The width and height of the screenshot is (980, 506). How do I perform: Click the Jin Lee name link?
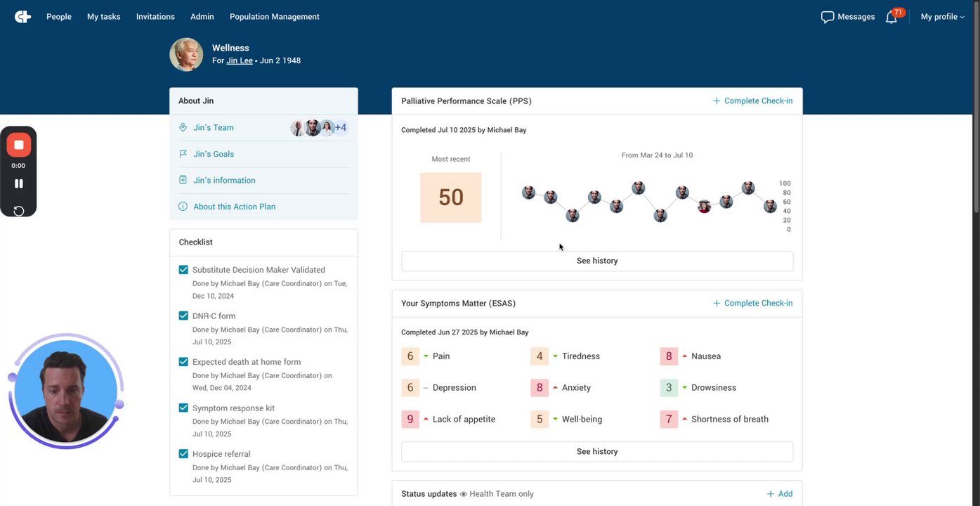pos(239,60)
